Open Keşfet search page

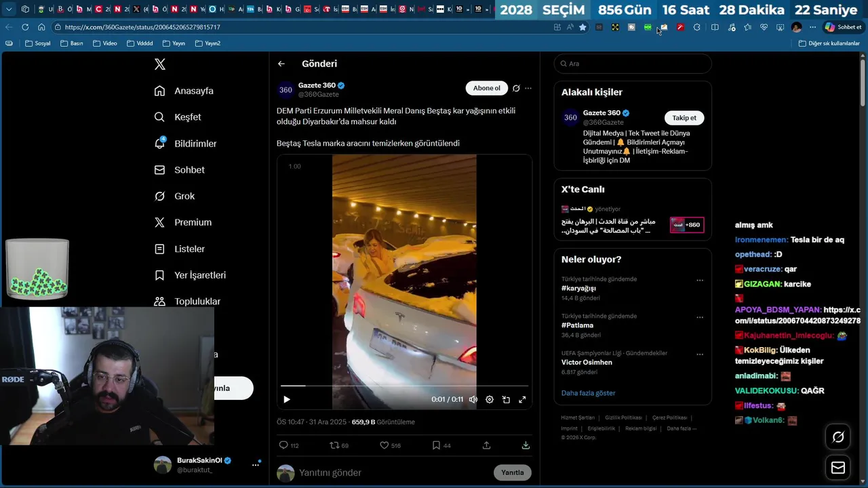click(178, 117)
